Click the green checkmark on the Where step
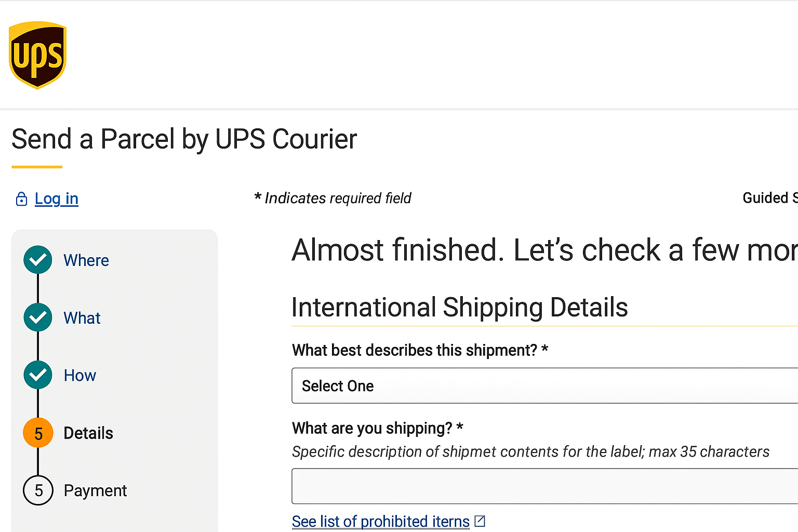798x532 pixels. pos(37,260)
